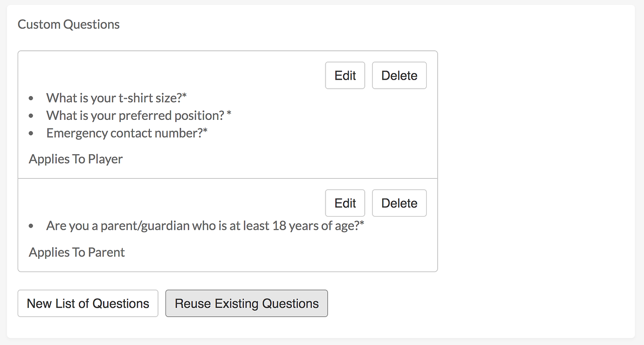Image resolution: width=644 pixels, height=345 pixels.
Task: Edit the Player questions list
Action: click(345, 76)
